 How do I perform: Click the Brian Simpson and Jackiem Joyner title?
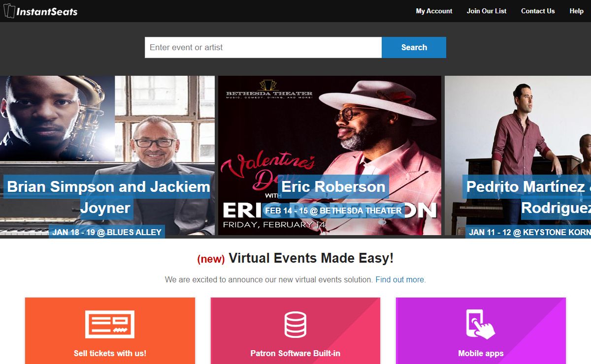click(108, 197)
